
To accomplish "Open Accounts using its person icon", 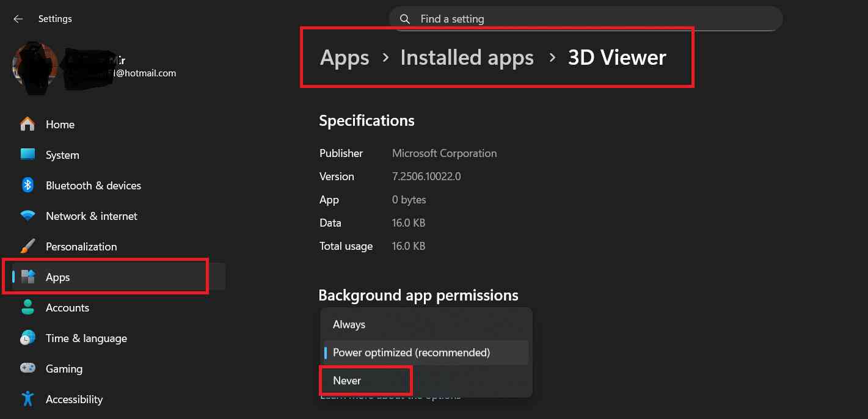I will coord(28,307).
